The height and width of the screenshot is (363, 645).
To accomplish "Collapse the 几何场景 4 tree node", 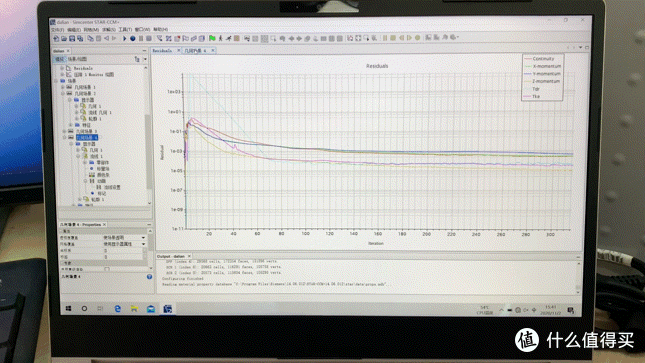I will pos(65,137).
